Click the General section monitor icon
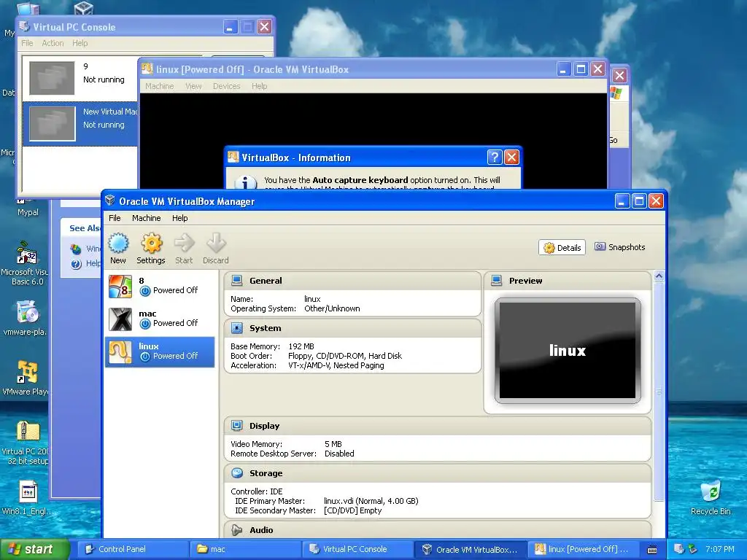The width and height of the screenshot is (747, 560). [x=237, y=281]
